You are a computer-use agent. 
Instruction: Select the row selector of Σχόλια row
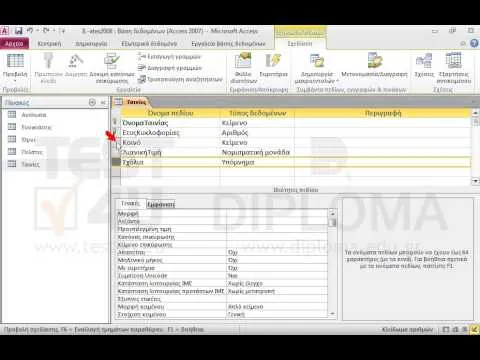click(116, 162)
